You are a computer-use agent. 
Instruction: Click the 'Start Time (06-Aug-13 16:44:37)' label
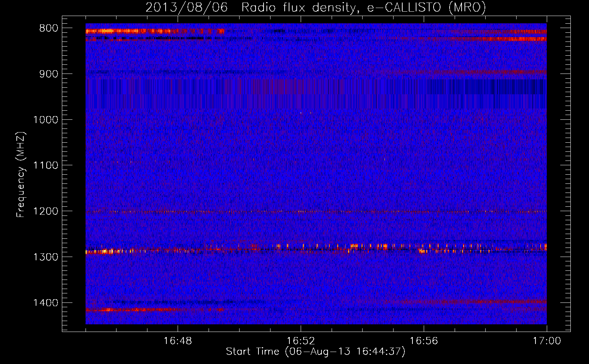click(316, 352)
